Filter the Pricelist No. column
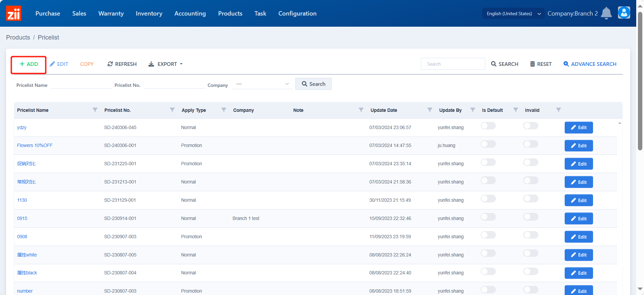This screenshot has width=644, height=295. [172, 110]
